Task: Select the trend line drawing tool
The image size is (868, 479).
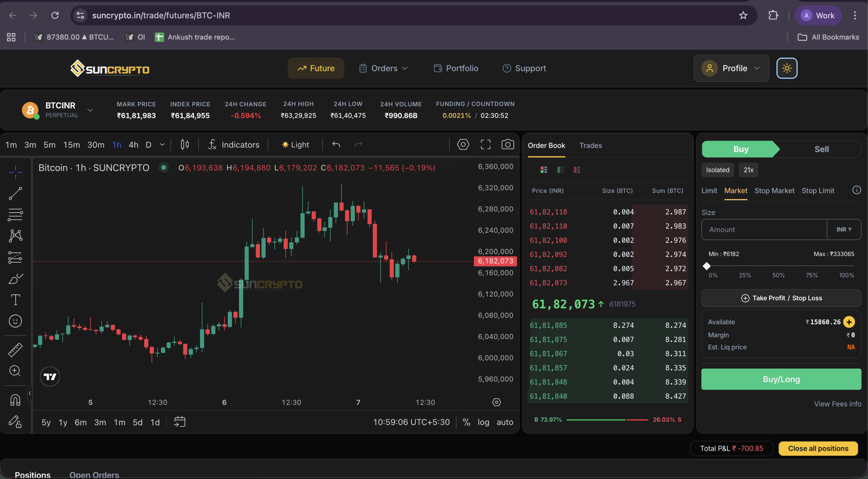Action: tap(15, 193)
